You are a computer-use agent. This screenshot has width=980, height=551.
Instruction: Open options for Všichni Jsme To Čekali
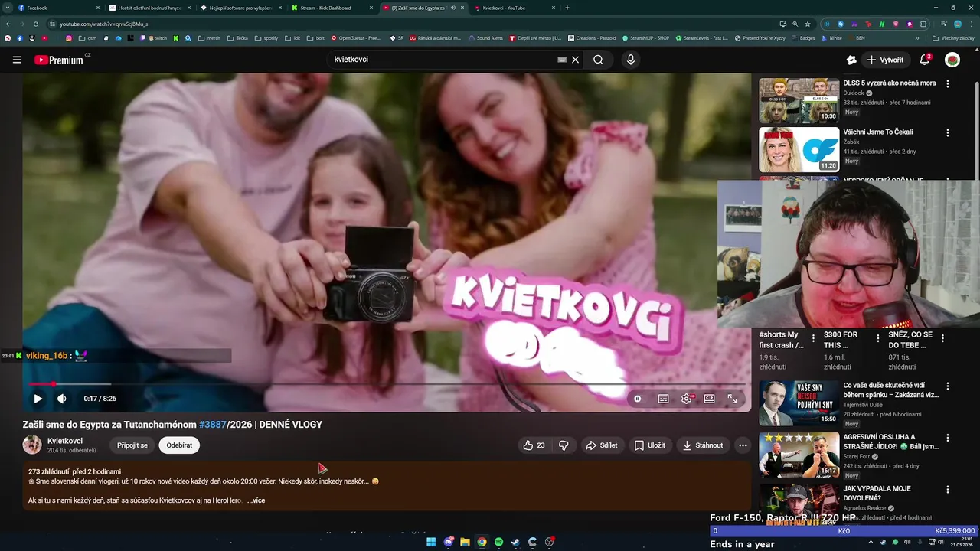[x=948, y=133]
